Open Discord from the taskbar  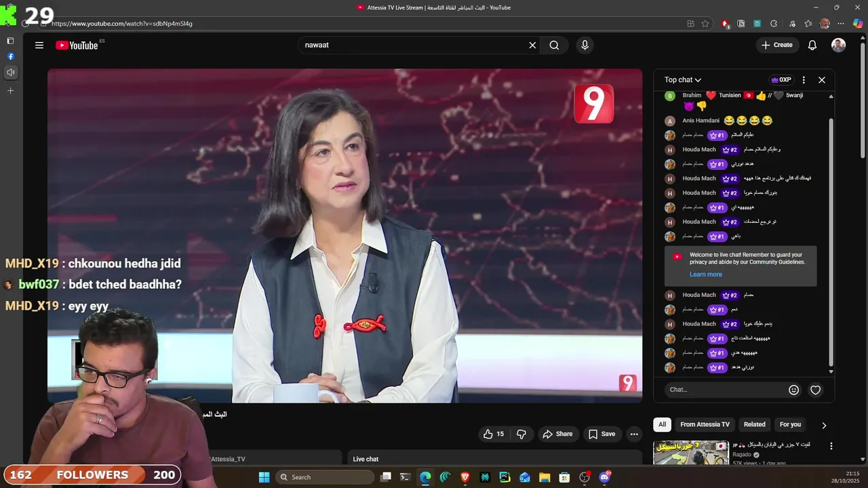(604, 477)
